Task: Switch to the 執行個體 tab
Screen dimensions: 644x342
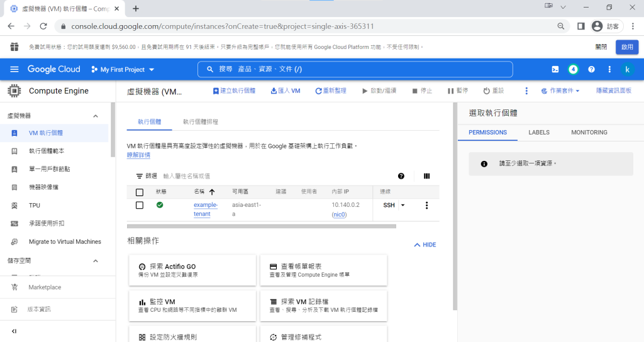Action: (x=150, y=122)
